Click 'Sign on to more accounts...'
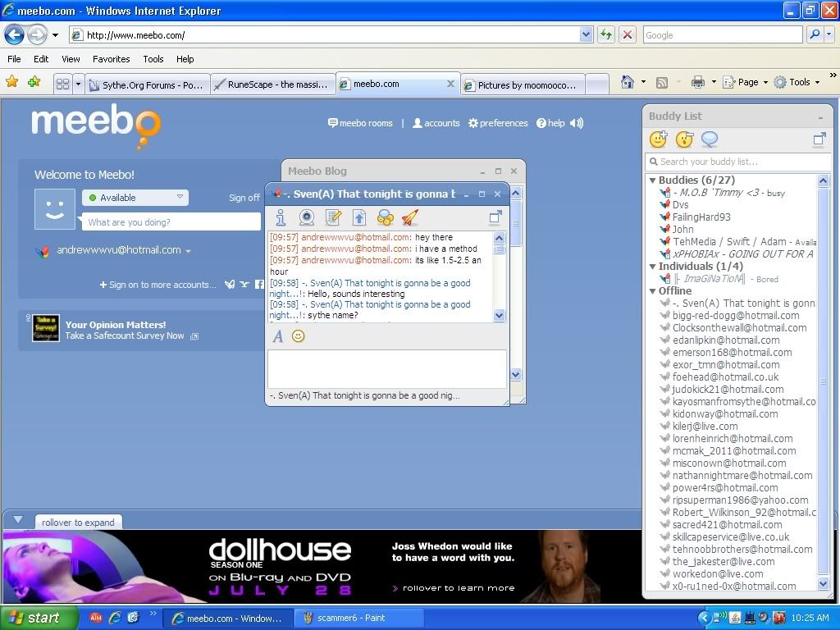The image size is (840, 630). tap(158, 285)
